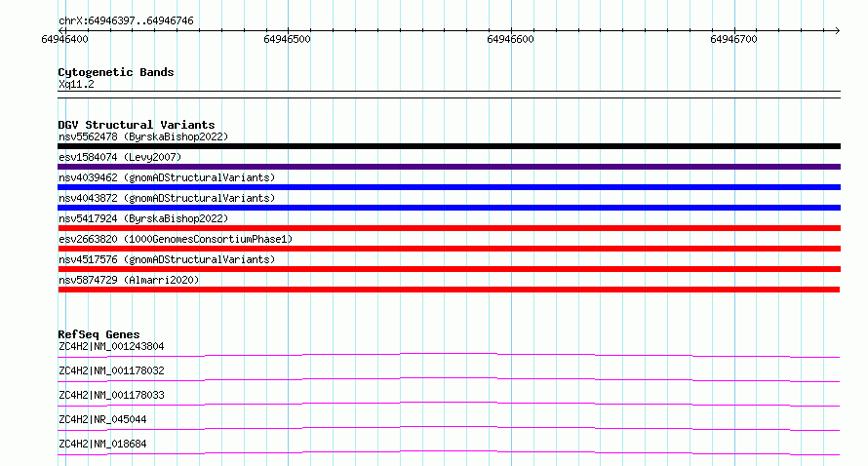Click the magenta line for NM_001243804
This screenshot has height=466, width=868.
[x=449, y=355]
